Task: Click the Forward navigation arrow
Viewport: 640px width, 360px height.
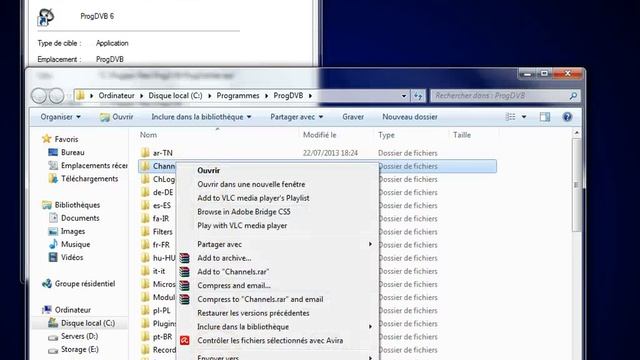Action: [x=56, y=96]
